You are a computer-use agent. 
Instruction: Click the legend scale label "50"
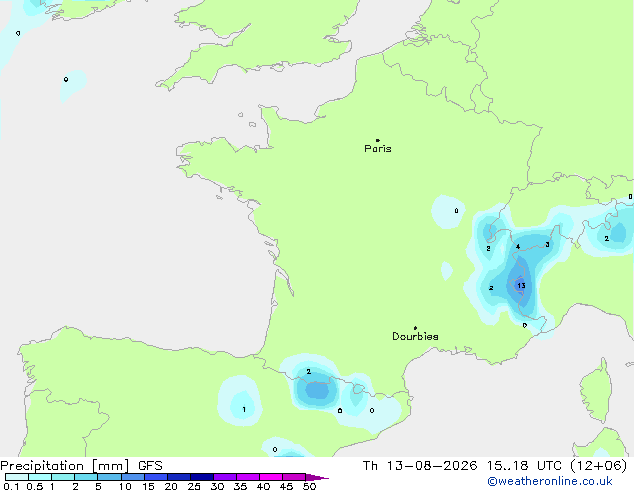pyautogui.click(x=309, y=486)
